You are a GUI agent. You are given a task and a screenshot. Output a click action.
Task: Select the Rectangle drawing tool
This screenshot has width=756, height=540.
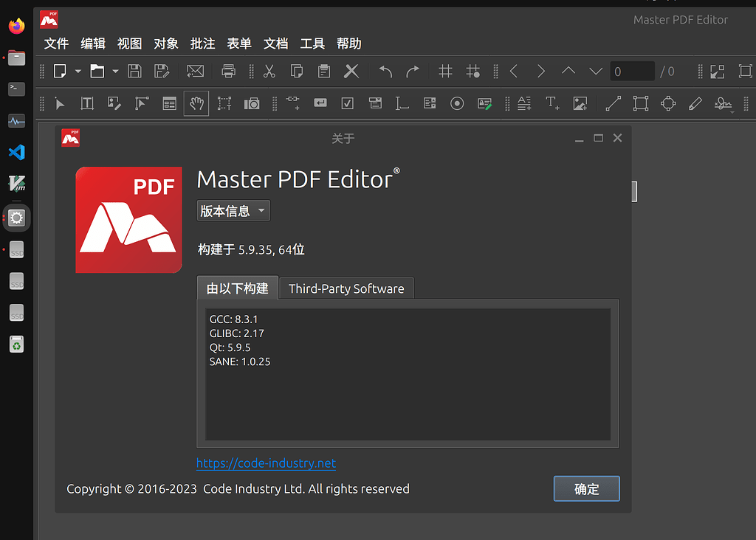point(641,103)
